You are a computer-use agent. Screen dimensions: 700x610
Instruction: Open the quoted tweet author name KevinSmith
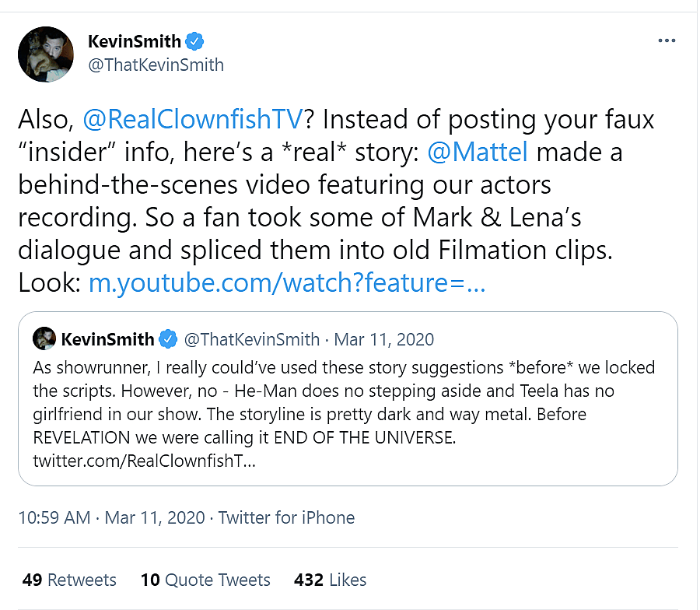[107, 339]
